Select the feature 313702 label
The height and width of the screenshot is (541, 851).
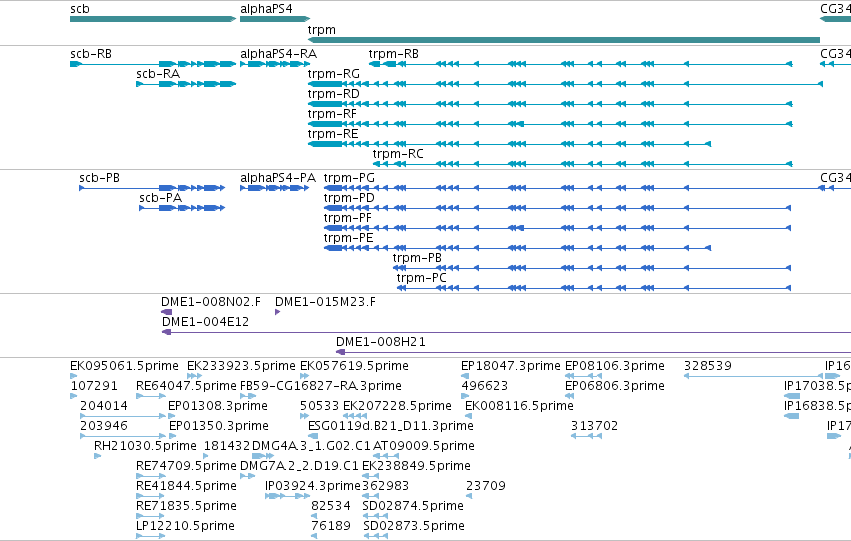coord(594,426)
